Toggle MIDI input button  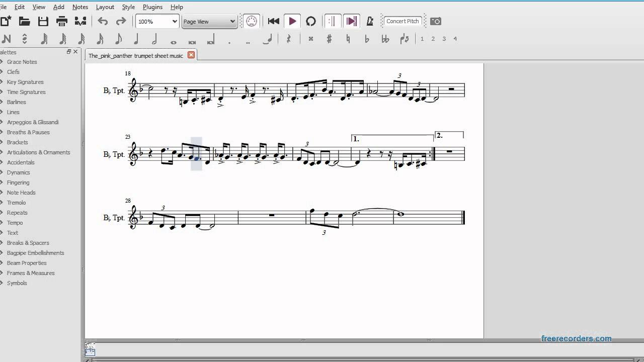pos(251,21)
